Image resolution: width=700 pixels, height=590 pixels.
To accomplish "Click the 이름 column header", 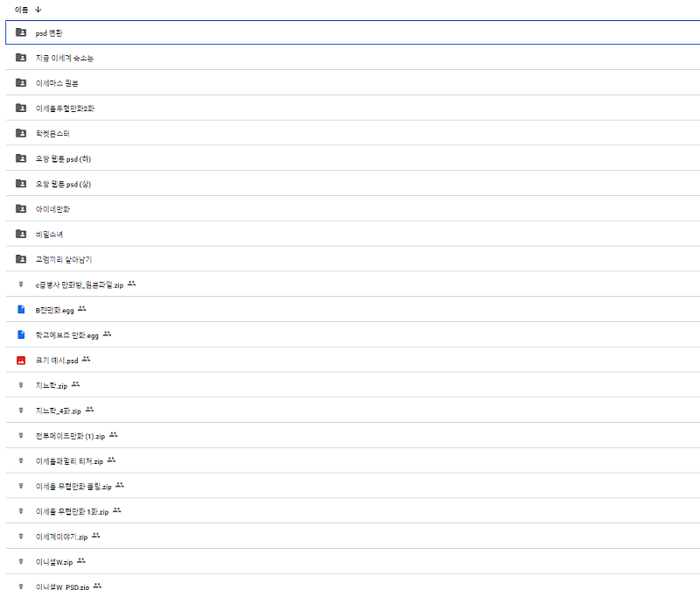I will pyautogui.click(x=21, y=10).
